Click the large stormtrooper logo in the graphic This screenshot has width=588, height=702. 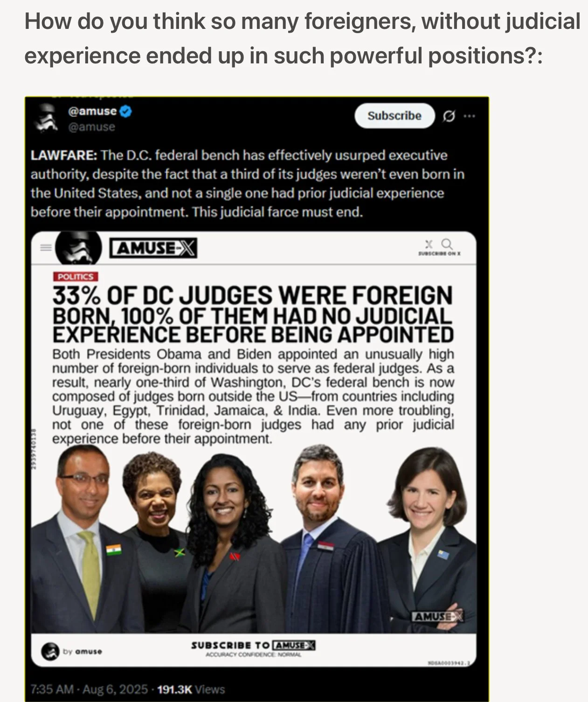[x=78, y=248]
